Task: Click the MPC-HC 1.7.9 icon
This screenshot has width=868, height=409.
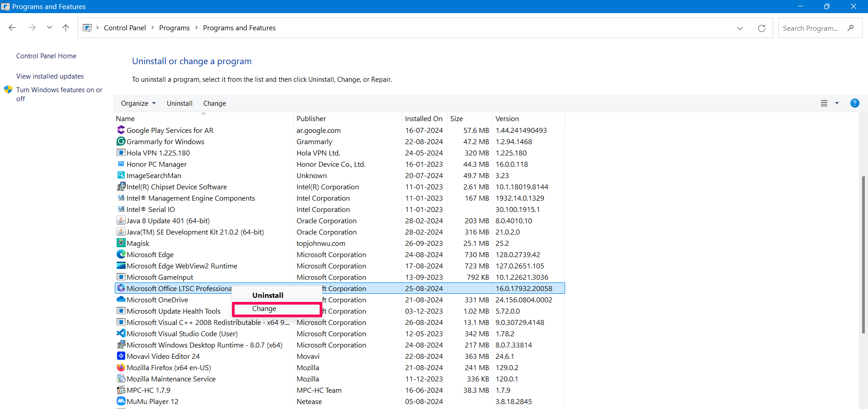Action: [x=121, y=390]
